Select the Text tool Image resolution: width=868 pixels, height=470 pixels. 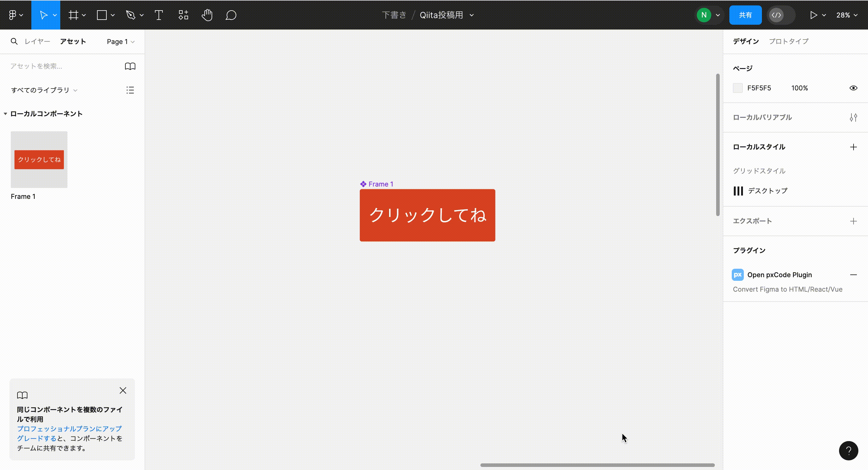click(158, 14)
